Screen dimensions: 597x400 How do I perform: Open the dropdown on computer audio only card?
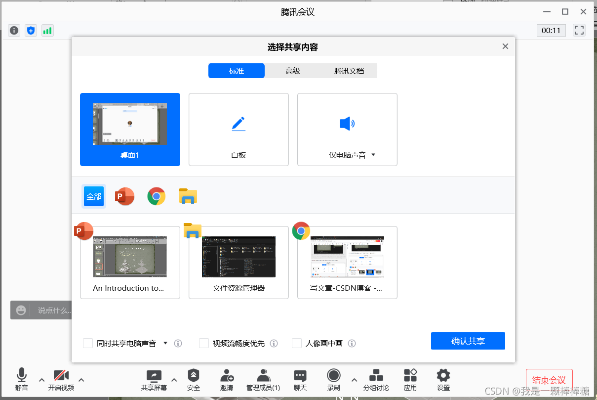[373, 155]
